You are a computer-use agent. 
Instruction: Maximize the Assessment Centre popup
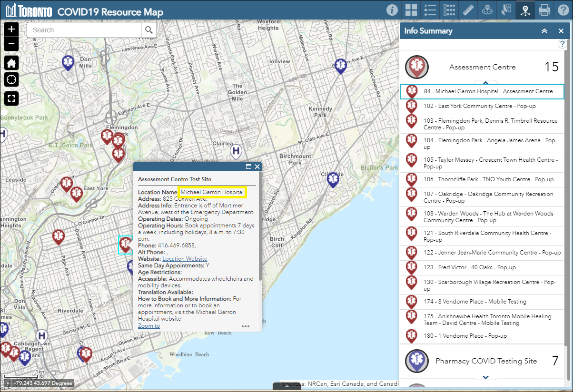[x=248, y=167]
